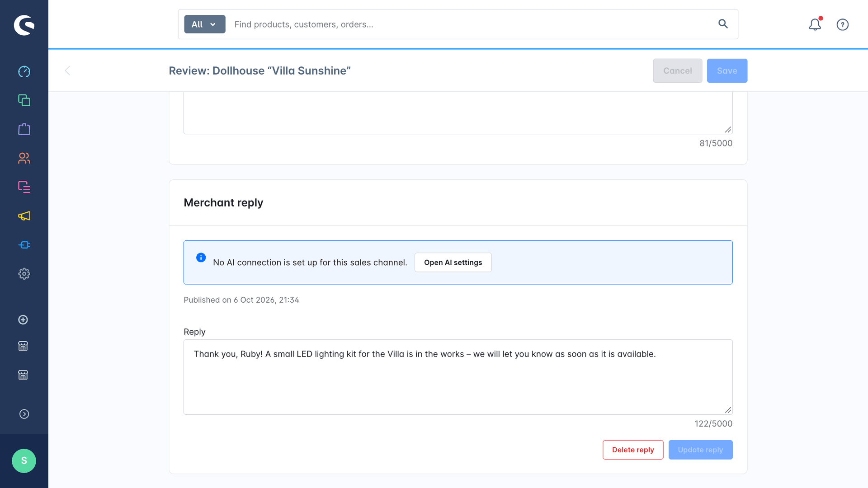Grab the Reply textarea resize handle

tap(728, 410)
